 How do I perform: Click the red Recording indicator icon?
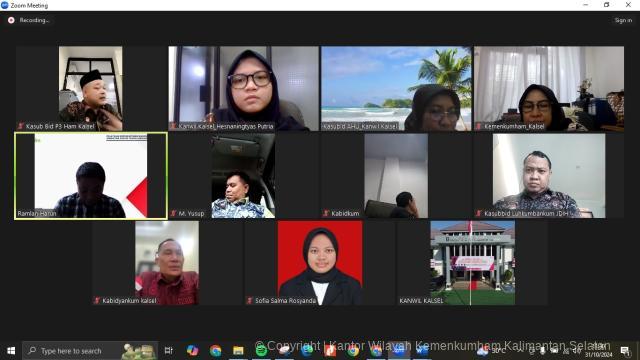pyautogui.click(x=11, y=20)
